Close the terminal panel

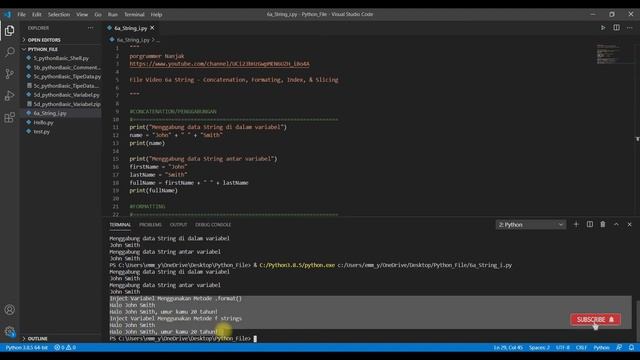629,224
